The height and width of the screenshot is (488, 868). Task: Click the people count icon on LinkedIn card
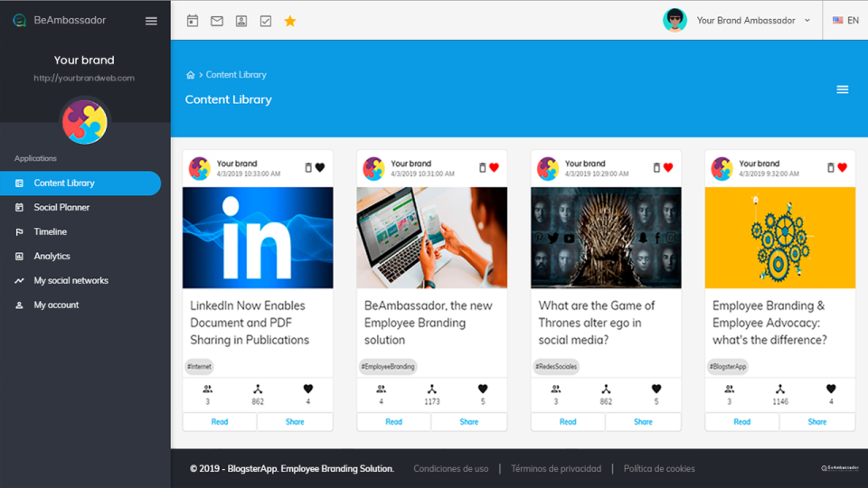(208, 389)
